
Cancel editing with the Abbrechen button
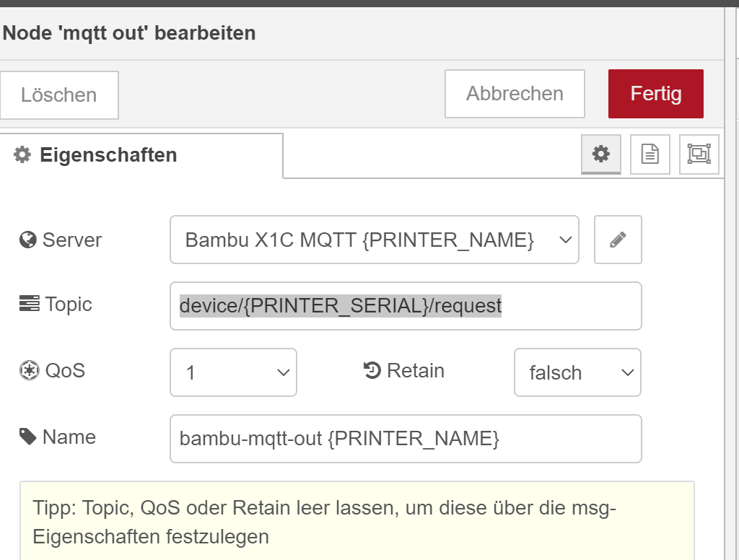point(515,94)
